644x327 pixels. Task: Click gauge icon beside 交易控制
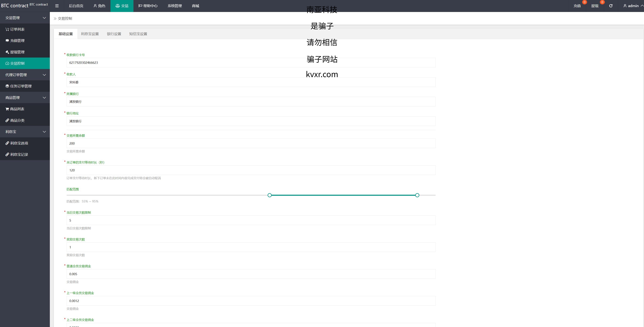click(x=7, y=63)
